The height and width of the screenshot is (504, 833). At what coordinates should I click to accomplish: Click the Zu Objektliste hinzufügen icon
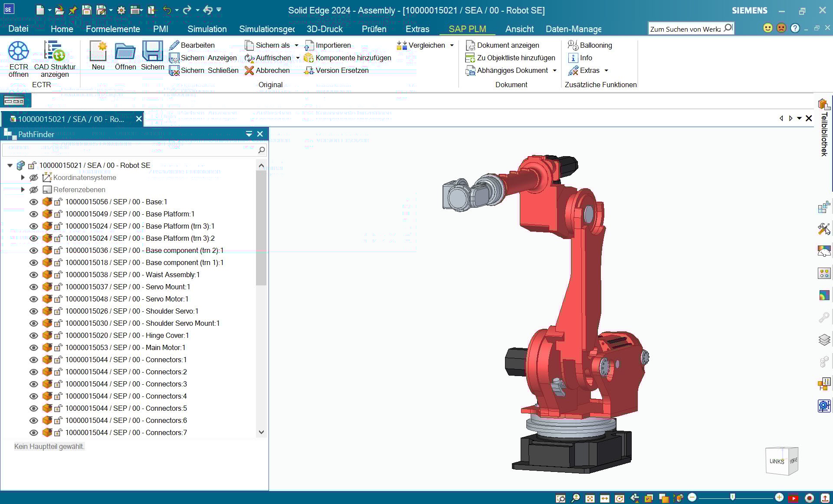(x=470, y=58)
